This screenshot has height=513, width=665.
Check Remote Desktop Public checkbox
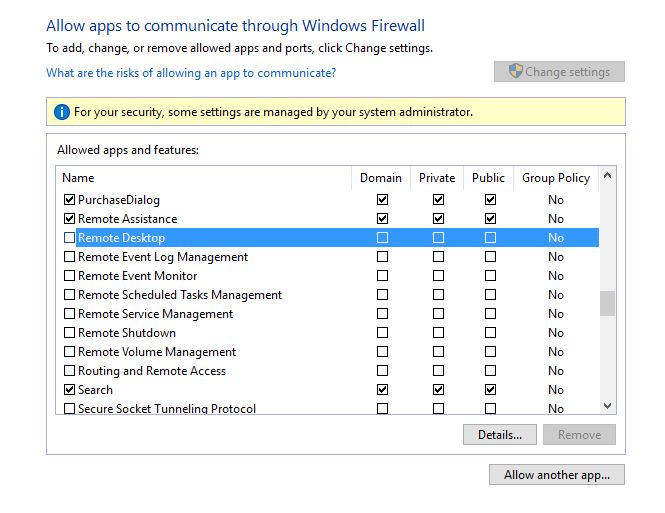tap(490, 237)
